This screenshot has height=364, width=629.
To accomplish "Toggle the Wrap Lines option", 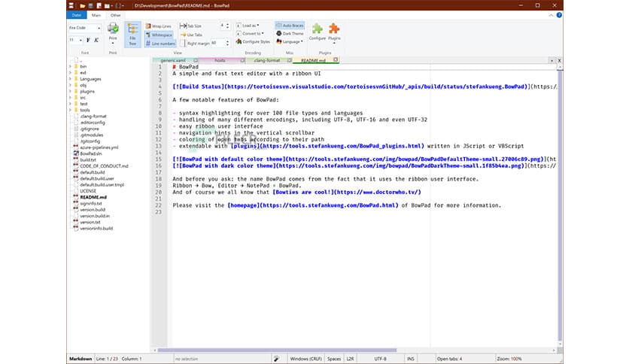I will (161, 26).
